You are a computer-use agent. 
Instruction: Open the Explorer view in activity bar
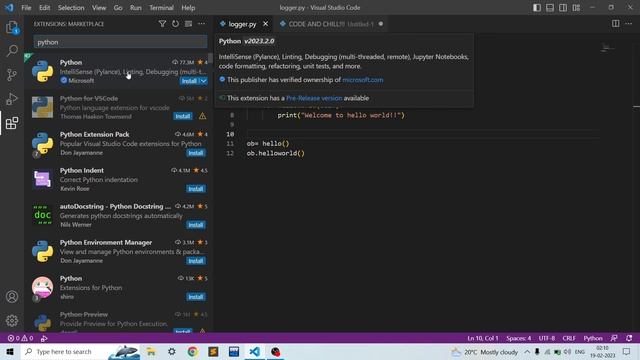pos(12,27)
